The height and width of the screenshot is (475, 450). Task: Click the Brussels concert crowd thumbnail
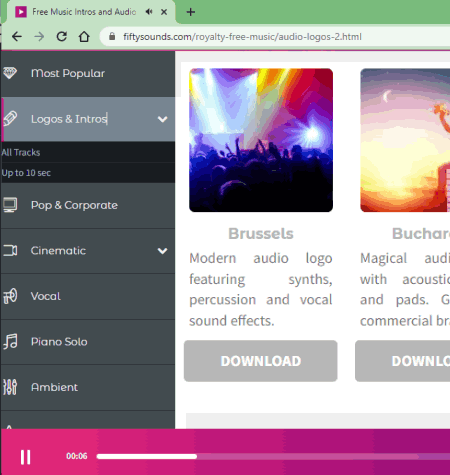pos(261,140)
